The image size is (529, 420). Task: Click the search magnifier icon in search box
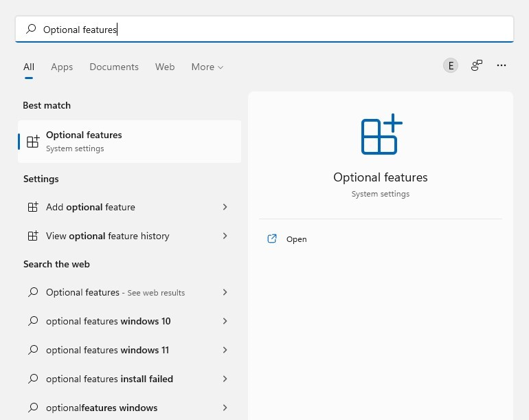coord(31,30)
